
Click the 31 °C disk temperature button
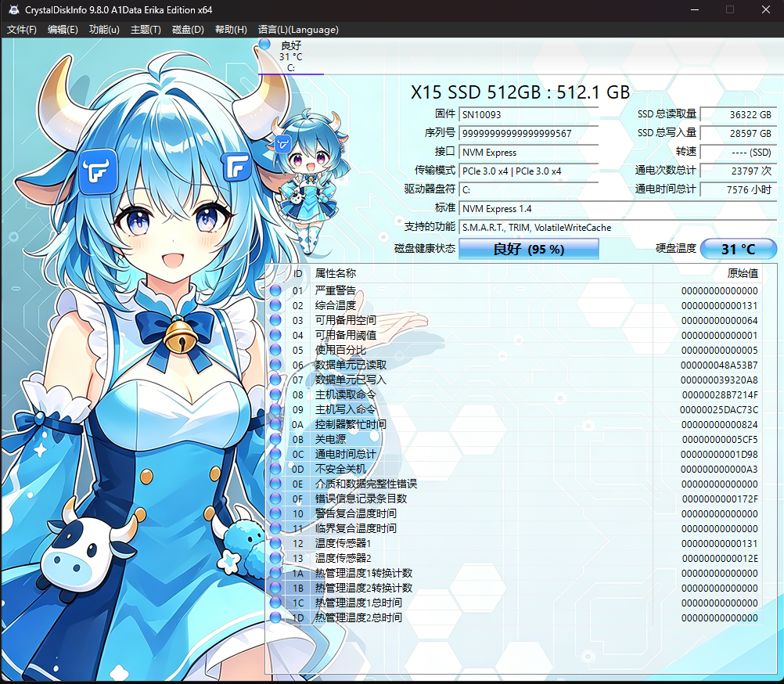point(738,249)
